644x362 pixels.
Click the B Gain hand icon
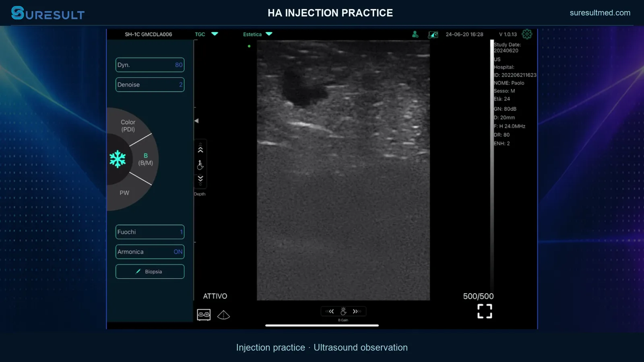(x=343, y=311)
